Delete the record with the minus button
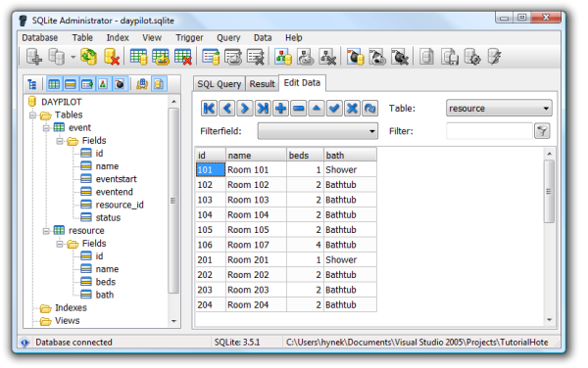 click(x=299, y=109)
